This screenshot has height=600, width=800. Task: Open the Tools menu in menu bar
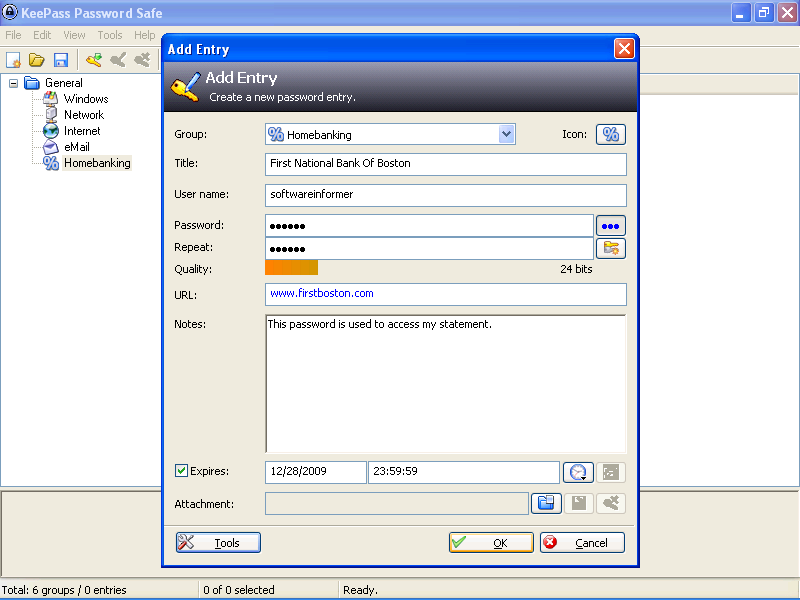110,35
